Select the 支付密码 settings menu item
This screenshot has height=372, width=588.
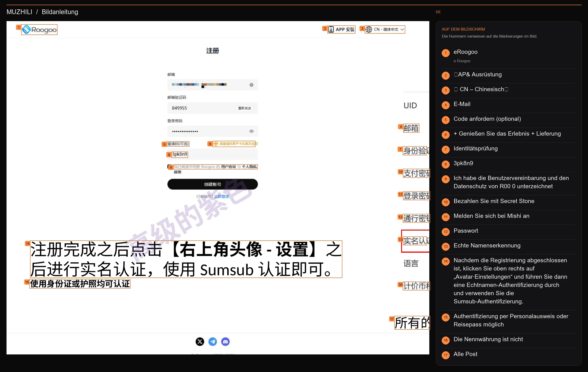coord(416,173)
